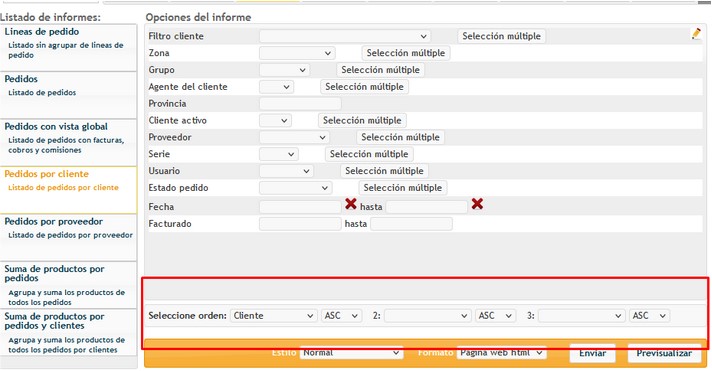Select Suma de productos por pedidos y clientes

point(68,332)
